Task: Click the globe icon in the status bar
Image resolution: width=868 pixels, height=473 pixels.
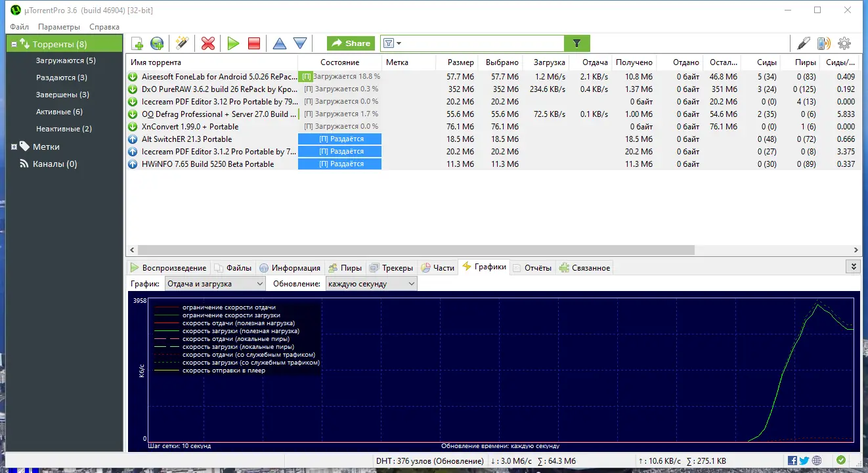Action: pos(817,461)
